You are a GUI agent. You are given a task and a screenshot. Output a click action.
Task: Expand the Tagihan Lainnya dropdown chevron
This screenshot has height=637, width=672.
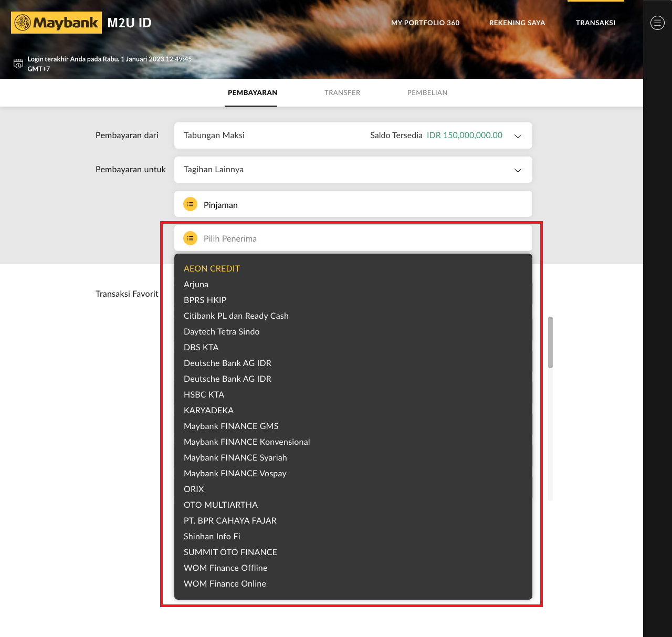click(x=518, y=170)
